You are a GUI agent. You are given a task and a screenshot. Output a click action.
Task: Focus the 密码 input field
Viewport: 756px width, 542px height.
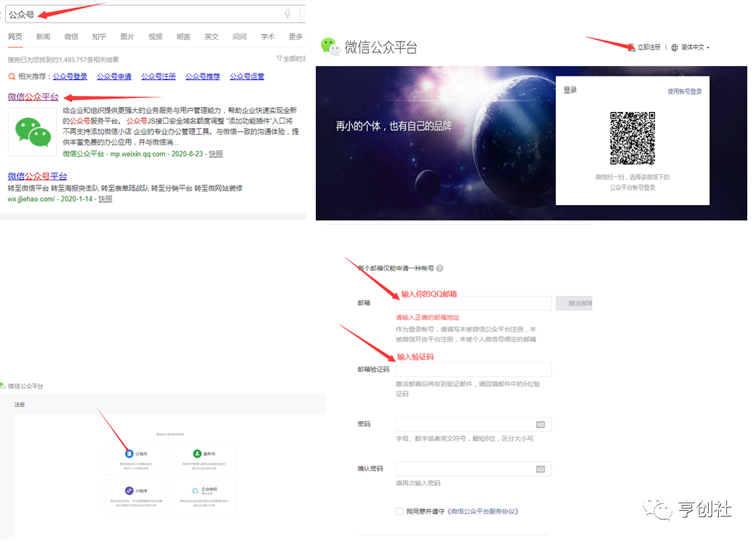click(x=474, y=424)
